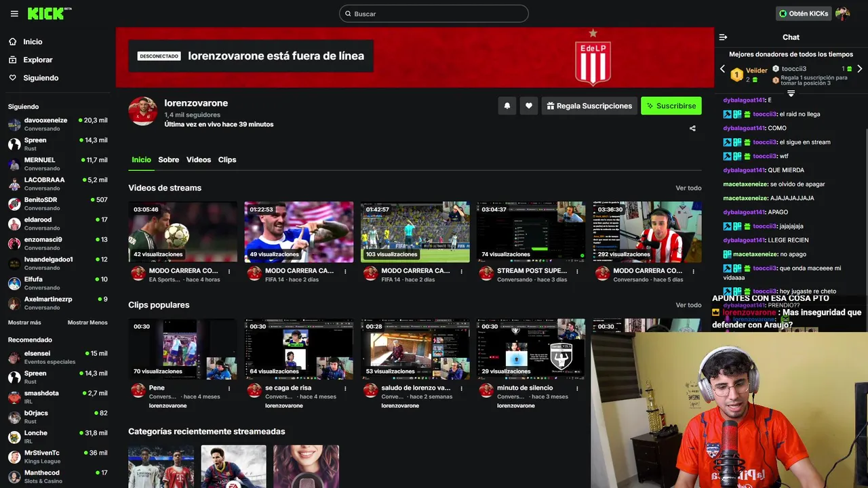Click the KICK logo
Viewport: 868px width, 488px height.
pos(46,14)
